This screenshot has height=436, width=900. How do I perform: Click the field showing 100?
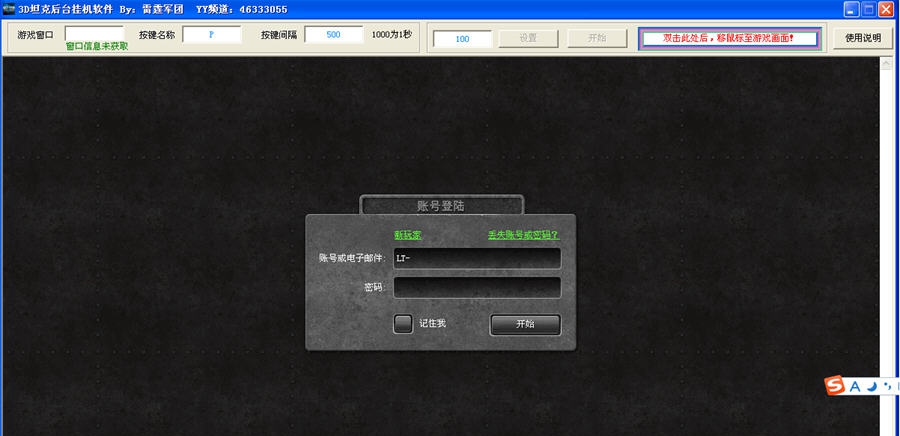pos(463,39)
